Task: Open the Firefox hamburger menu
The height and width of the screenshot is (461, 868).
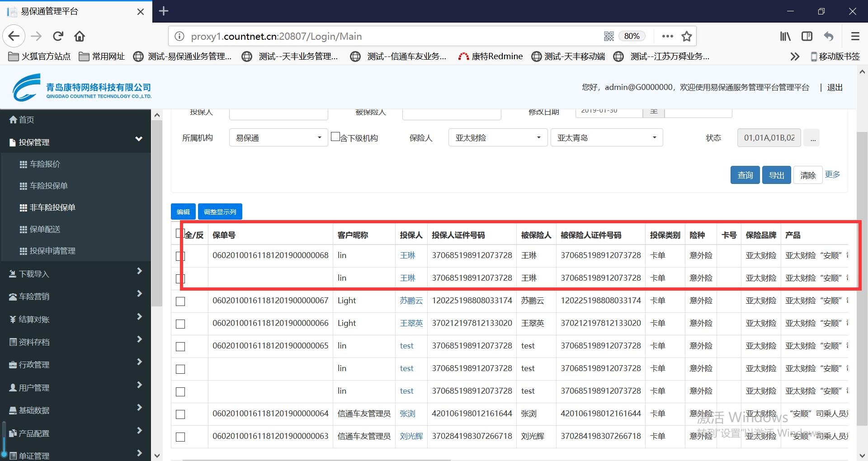Action: point(855,36)
